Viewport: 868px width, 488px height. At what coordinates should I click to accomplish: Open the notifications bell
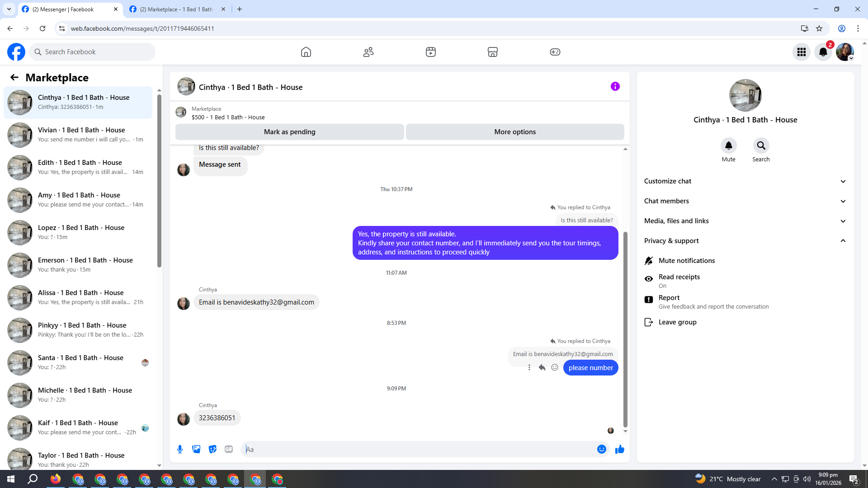[823, 52]
